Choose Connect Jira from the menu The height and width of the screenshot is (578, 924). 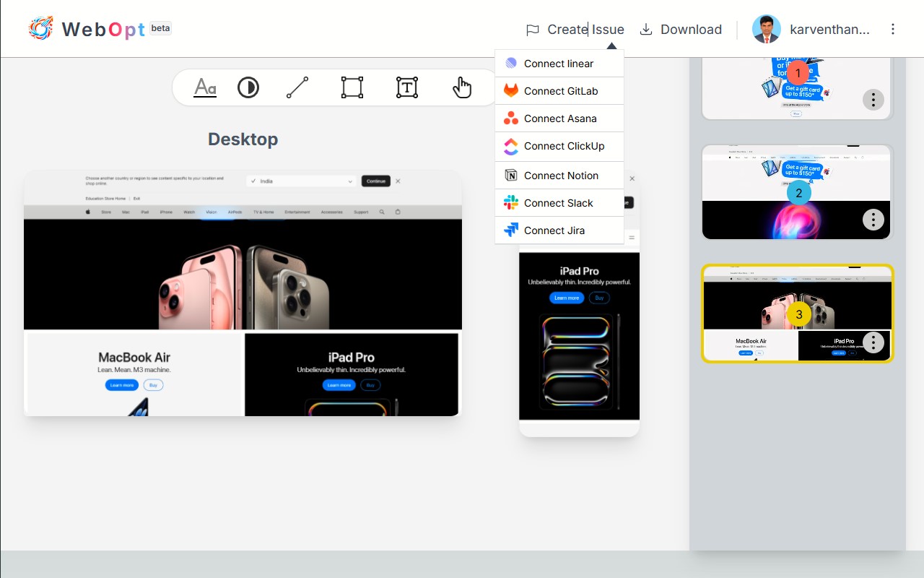pos(559,230)
